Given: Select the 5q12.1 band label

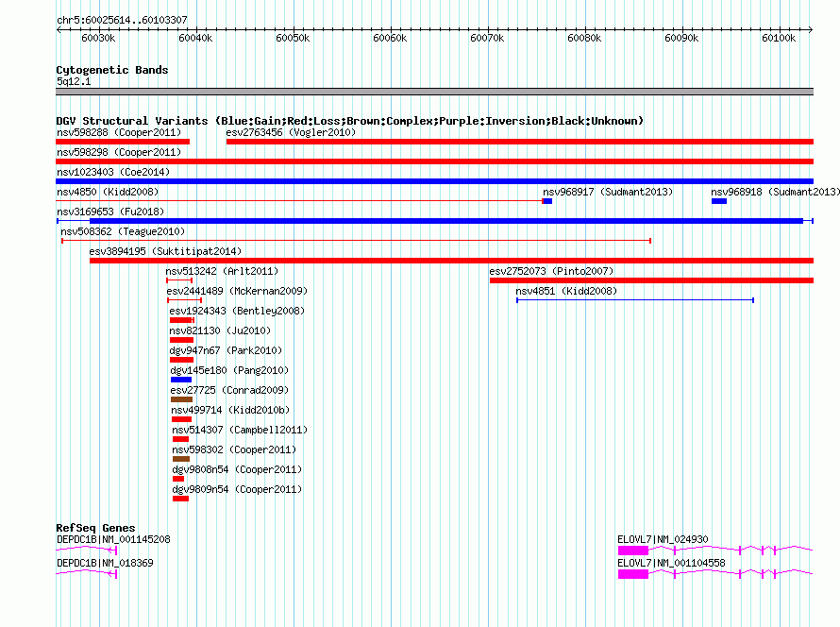Looking at the screenshot, I should click(74, 81).
